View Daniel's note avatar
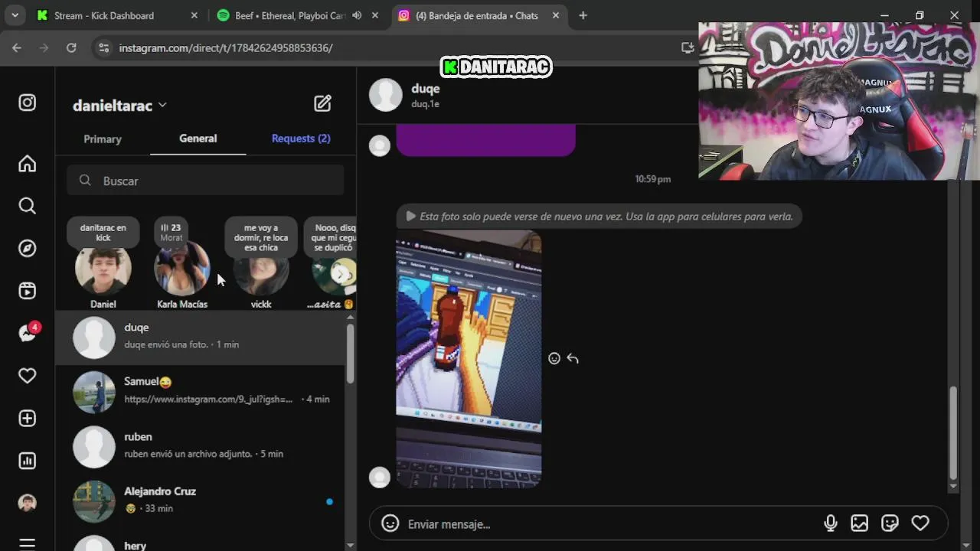Viewport: 980px width, 551px height. coord(103,269)
